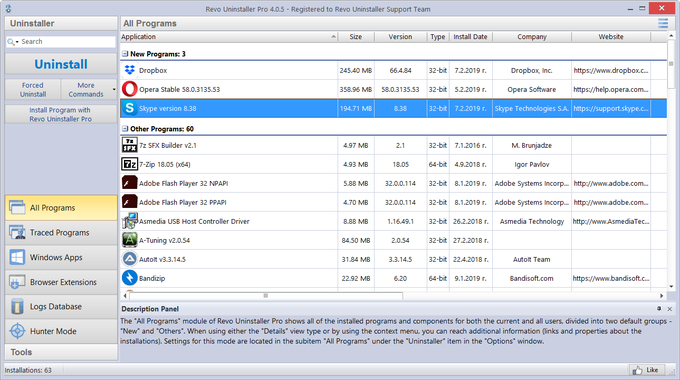Open the Logs Database module
Image resolution: width=680 pixels, height=380 pixels.
[x=61, y=306]
